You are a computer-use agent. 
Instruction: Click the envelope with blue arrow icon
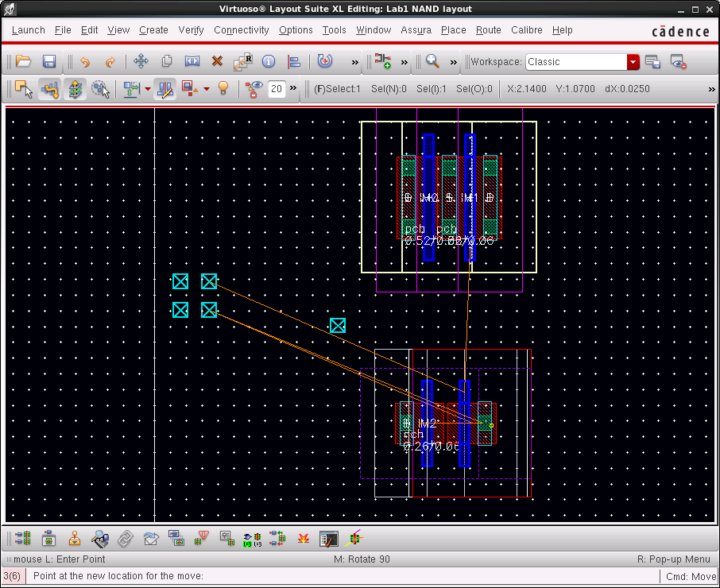point(151,538)
